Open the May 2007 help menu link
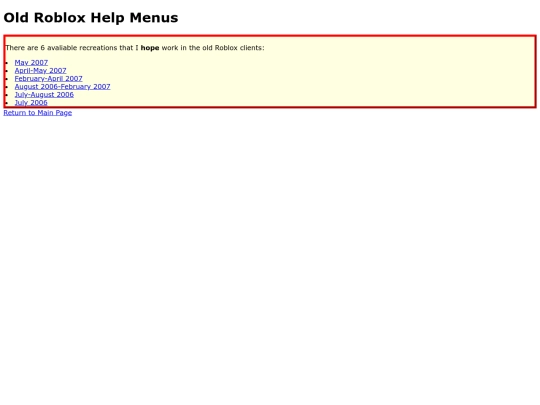 click(31, 63)
